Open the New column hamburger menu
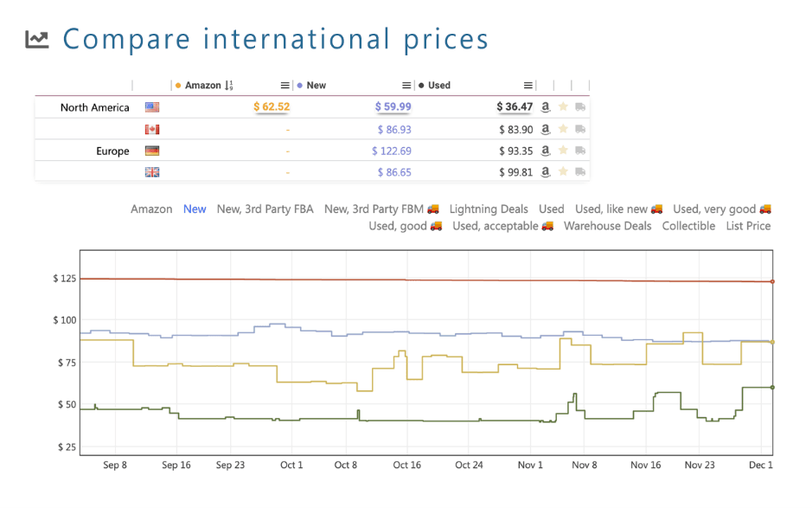 (x=406, y=86)
